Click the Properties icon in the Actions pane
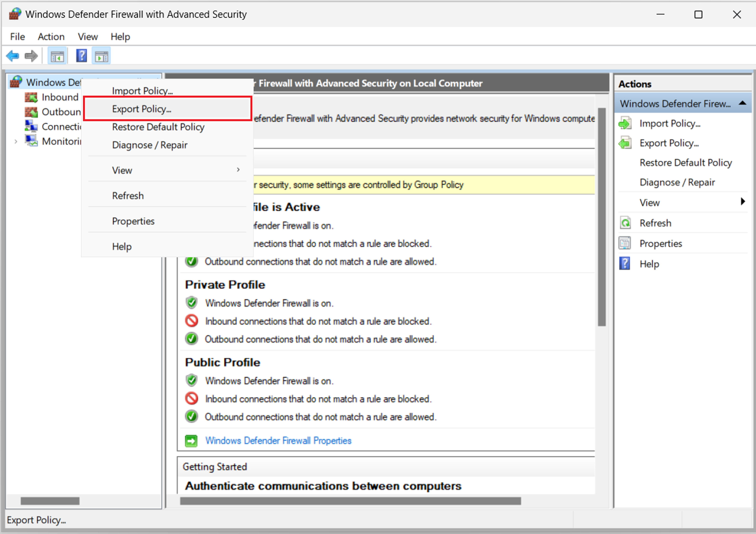The image size is (756, 534). pyautogui.click(x=625, y=243)
